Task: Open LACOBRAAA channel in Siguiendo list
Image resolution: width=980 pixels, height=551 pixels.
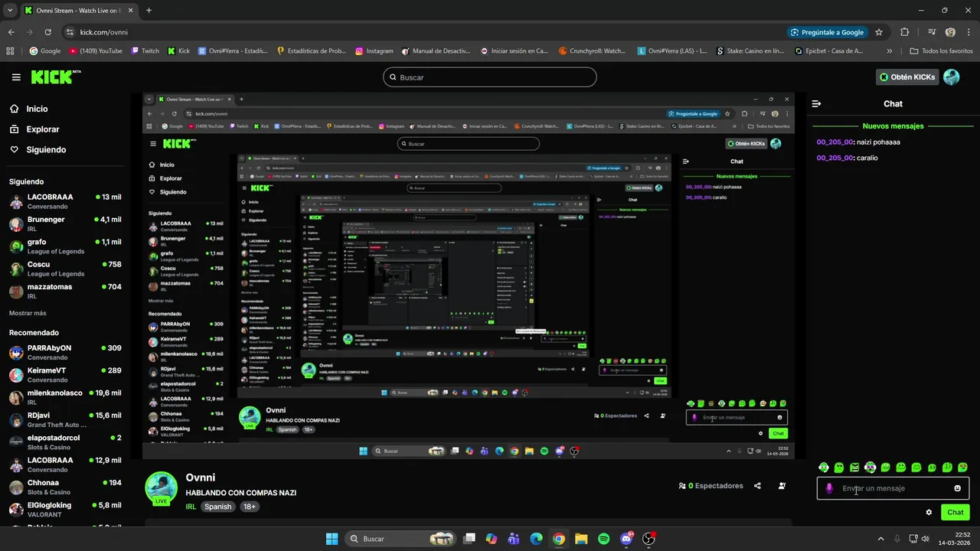Action: click(x=65, y=202)
